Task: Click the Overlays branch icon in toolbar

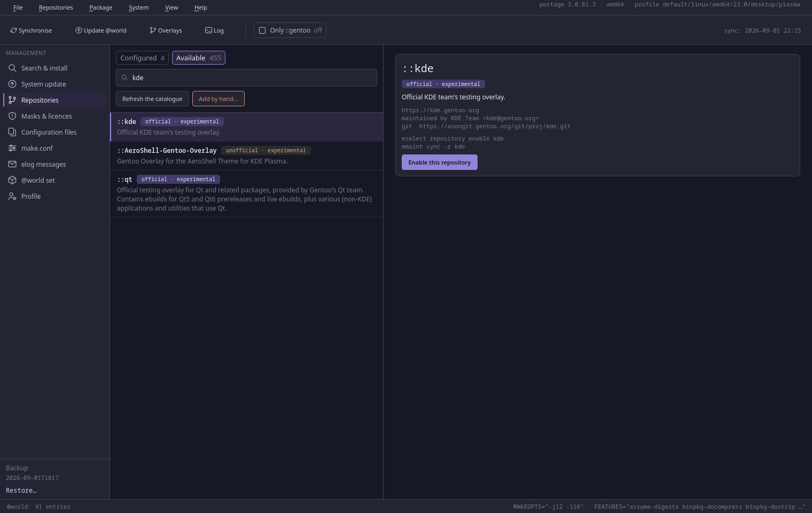Action: pyautogui.click(x=153, y=30)
